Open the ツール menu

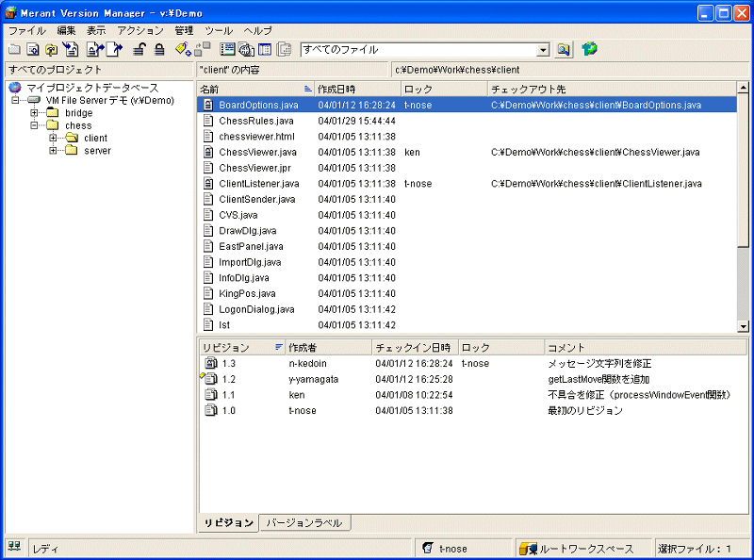click(219, 31)
